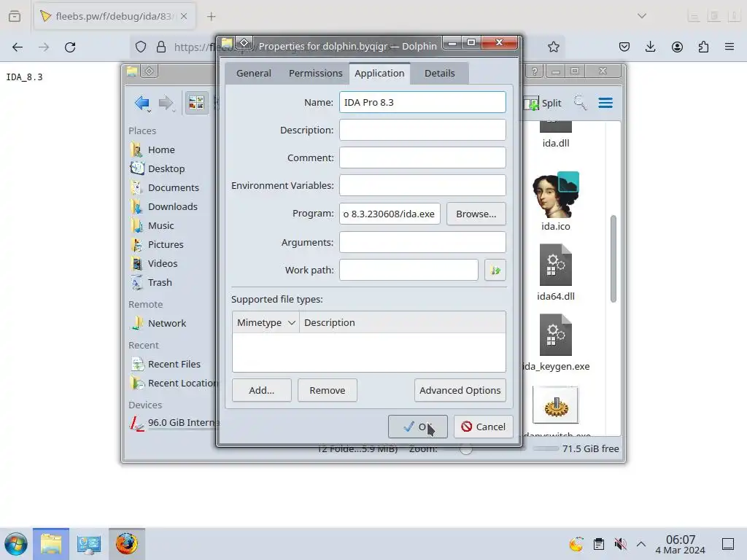
Task: Open Firefox Pocket save icon
Action: 624,47
